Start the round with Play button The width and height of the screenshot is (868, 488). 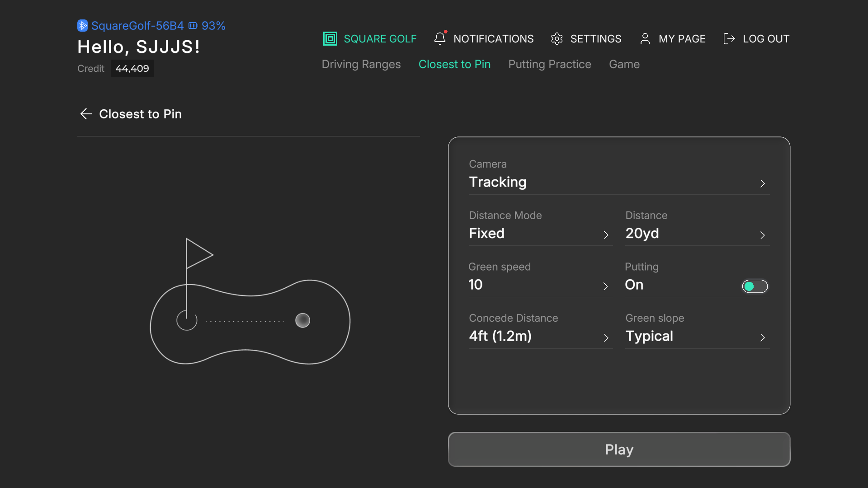tap(619, 450)
